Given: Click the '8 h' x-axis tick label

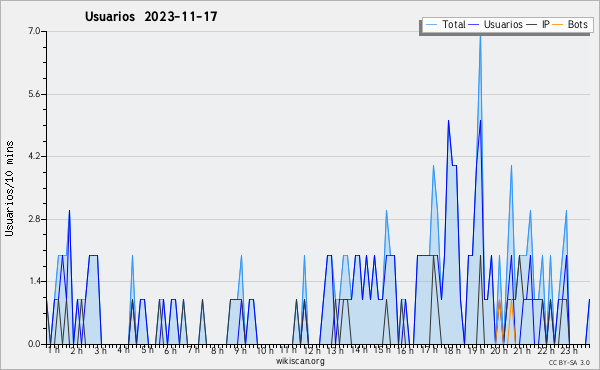Looking at the screenshot, I should click(x=217, y=350).
